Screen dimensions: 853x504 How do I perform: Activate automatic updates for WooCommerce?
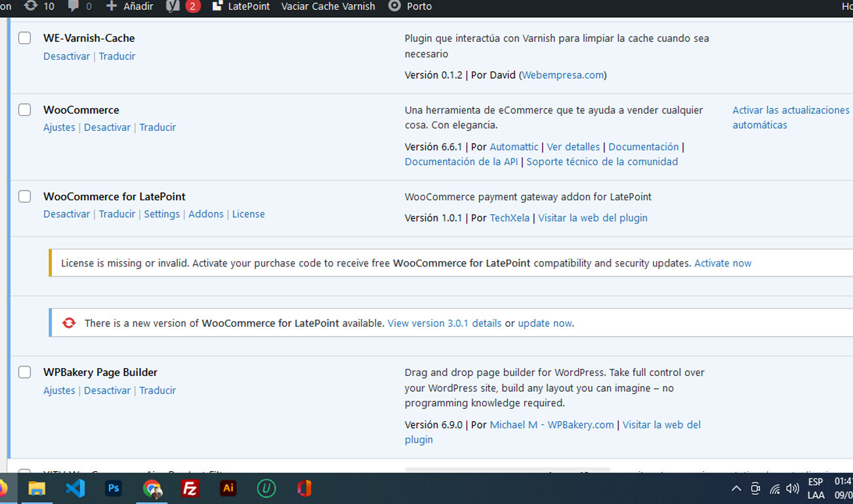tap(791, 117)
